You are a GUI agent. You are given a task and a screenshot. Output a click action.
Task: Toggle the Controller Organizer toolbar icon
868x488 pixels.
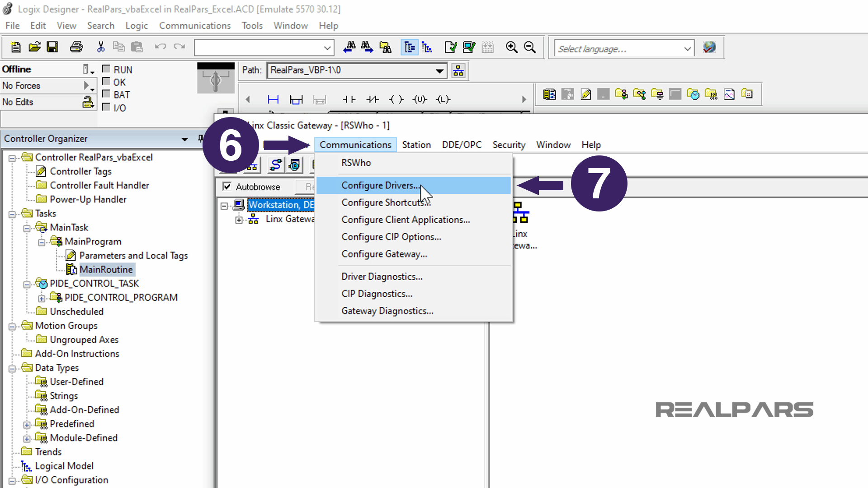(x=410, y=47)
